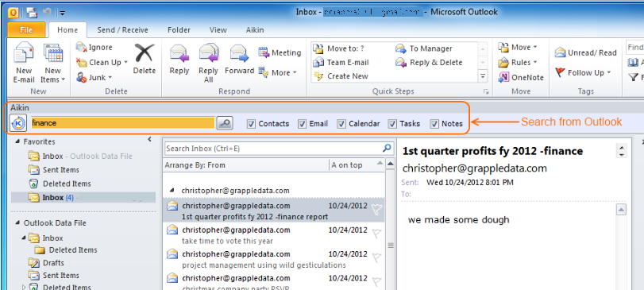Send message to OneNote
The image size is (644, 290).
coord(521,77)
